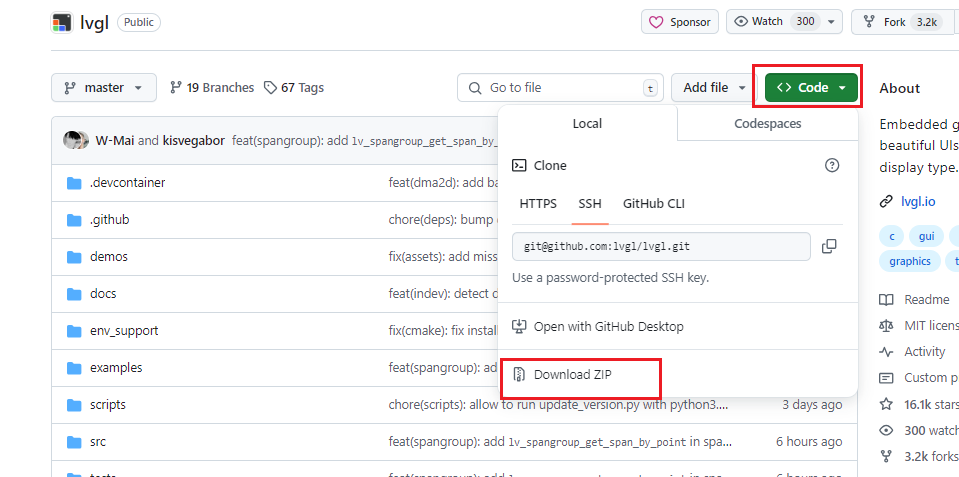Open the env_support folder name
959x477 pixels.
(x=124, y=331)
